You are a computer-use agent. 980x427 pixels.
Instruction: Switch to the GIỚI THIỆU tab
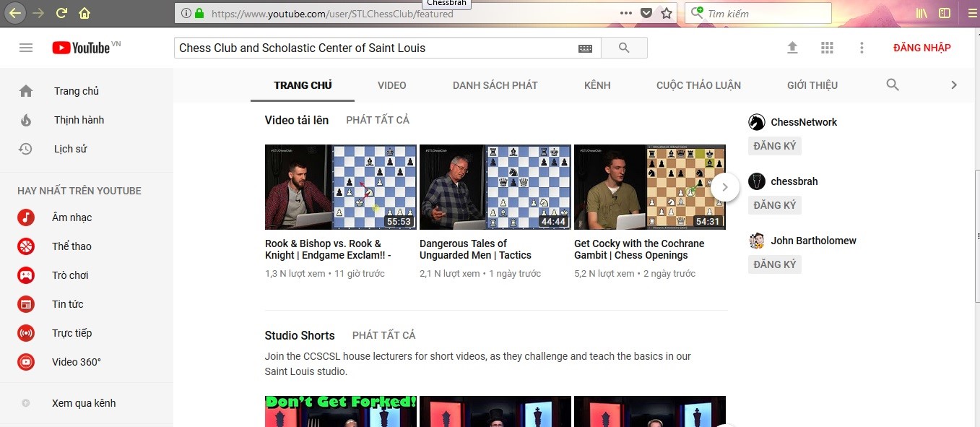812,85
